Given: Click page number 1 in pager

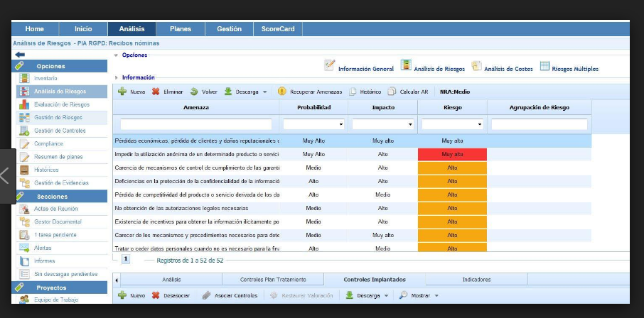Looking at the screenshot, I should tap(126, 259).
